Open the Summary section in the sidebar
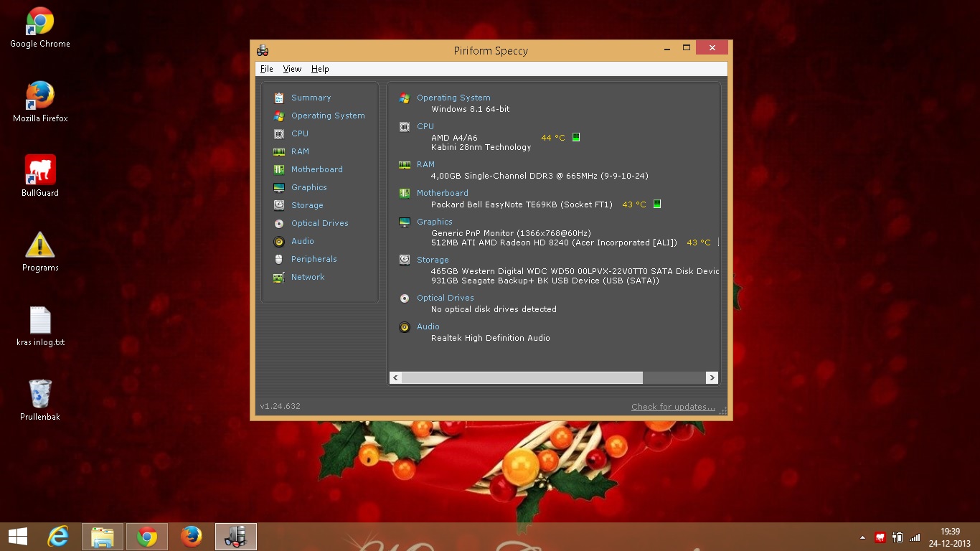 311,98
